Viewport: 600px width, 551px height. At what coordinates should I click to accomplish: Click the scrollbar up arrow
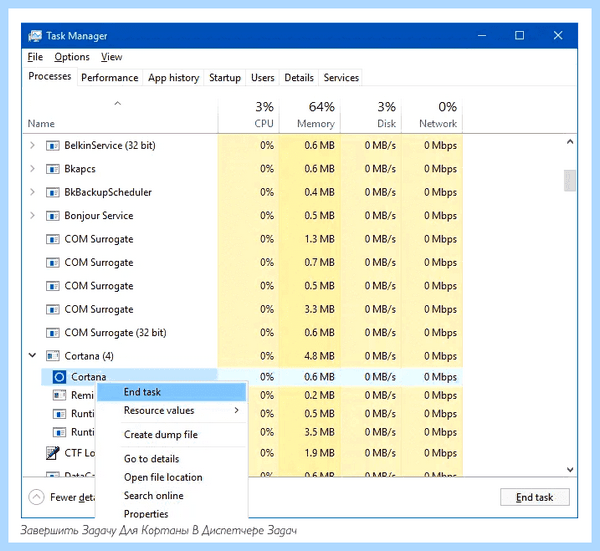(x=570, y=142)
